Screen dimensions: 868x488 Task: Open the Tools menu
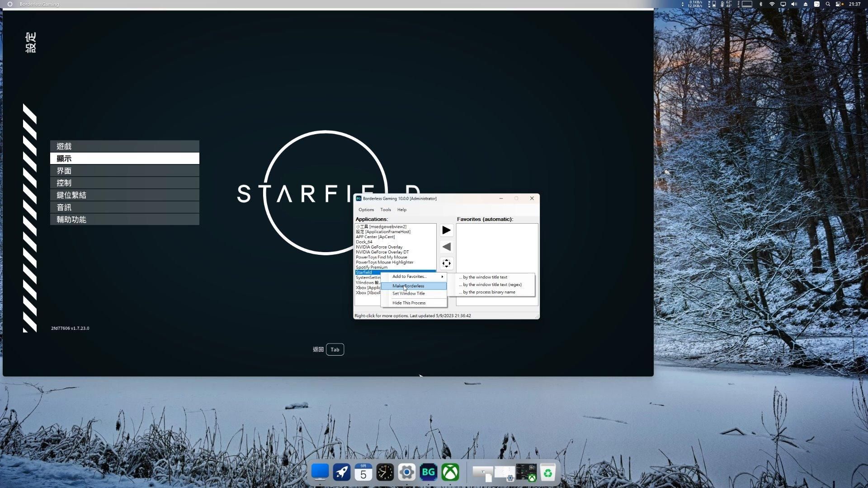tap(385, 210)
